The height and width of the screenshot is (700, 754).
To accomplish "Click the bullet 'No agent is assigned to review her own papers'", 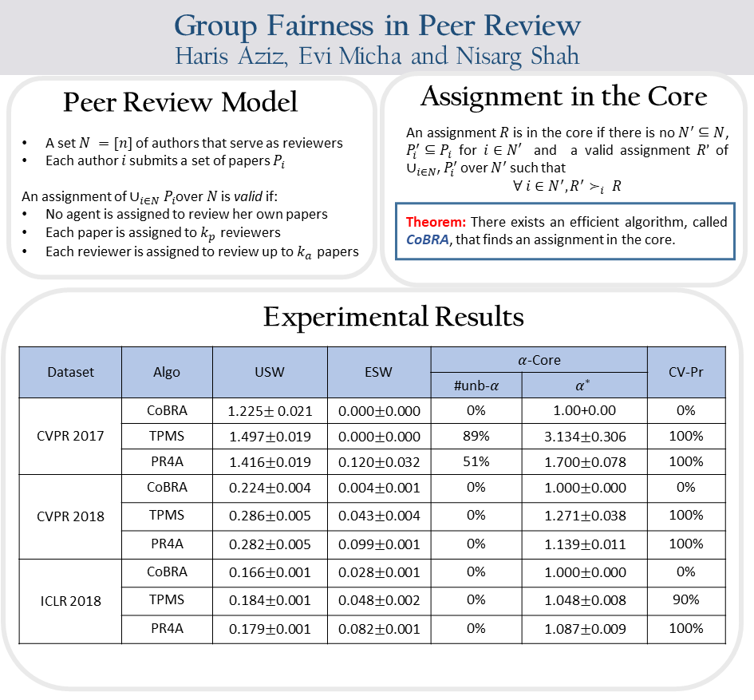I will pyautogui.click(x=187, y=214).
